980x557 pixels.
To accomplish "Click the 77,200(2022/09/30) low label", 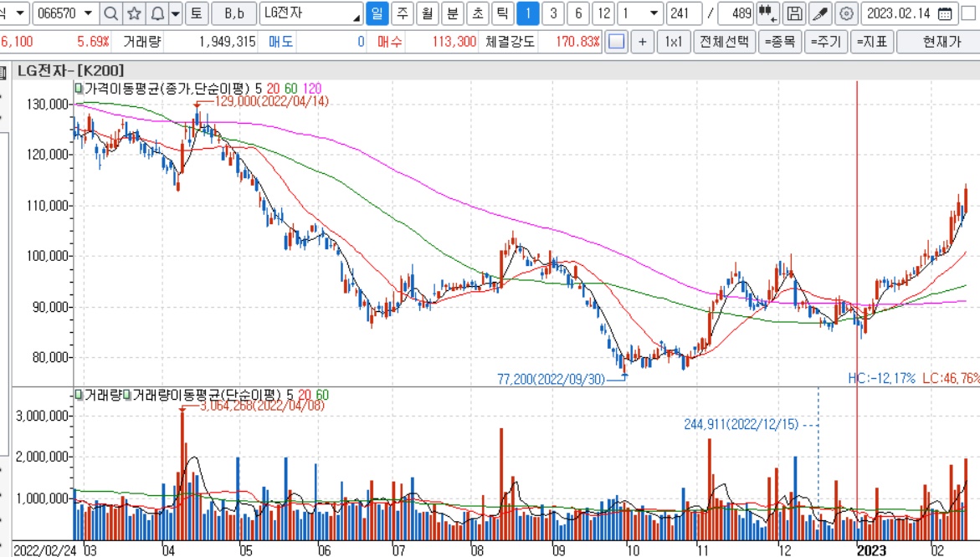I will (x=552, y=379).
